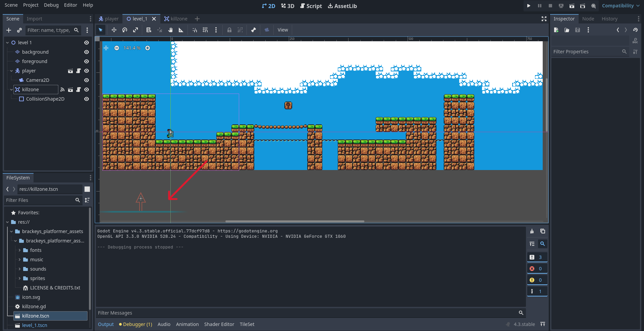Switch to 3D workspace
This screenshot has height=331, width=644.
pos(288,6)
